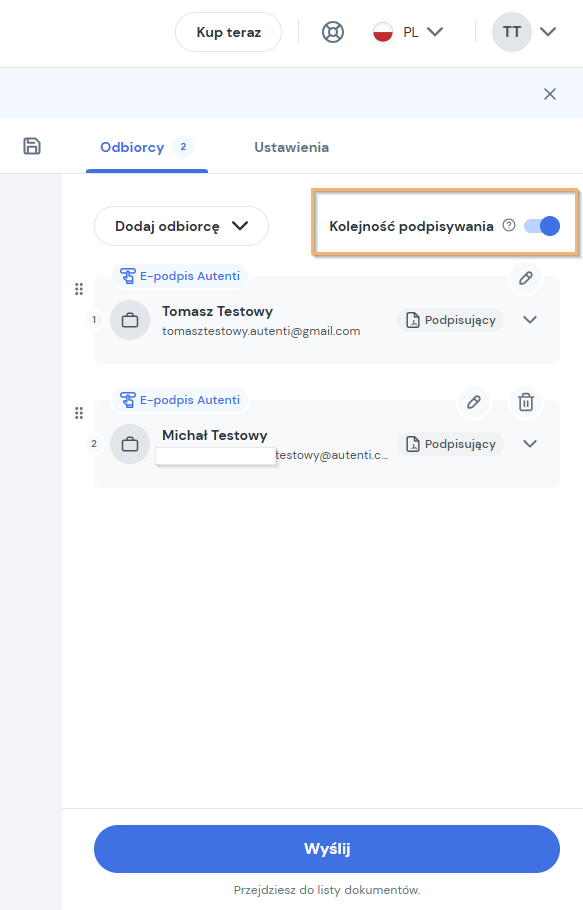Click the Kup teraz button
The width and height of the screenshot is (583, 910).
tap(229, 32)
